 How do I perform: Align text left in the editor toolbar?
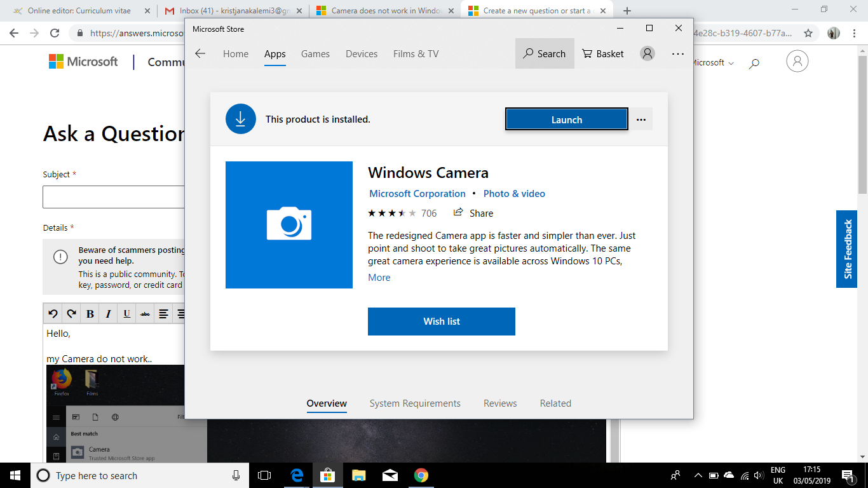pos(164,313)
